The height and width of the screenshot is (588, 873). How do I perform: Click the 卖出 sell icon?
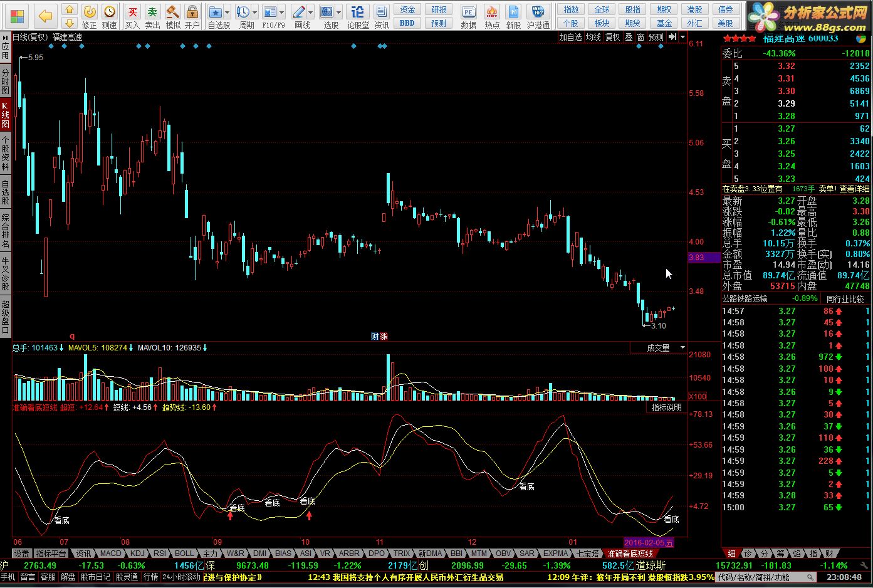152,11
